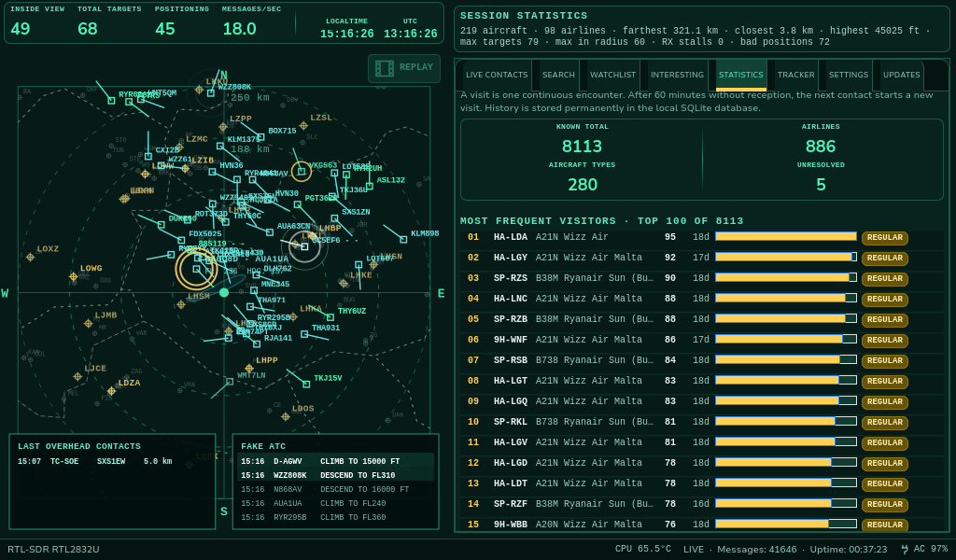Open the Updates tab
The height and width of the screenshot is (560, 956).
point(901,75)
